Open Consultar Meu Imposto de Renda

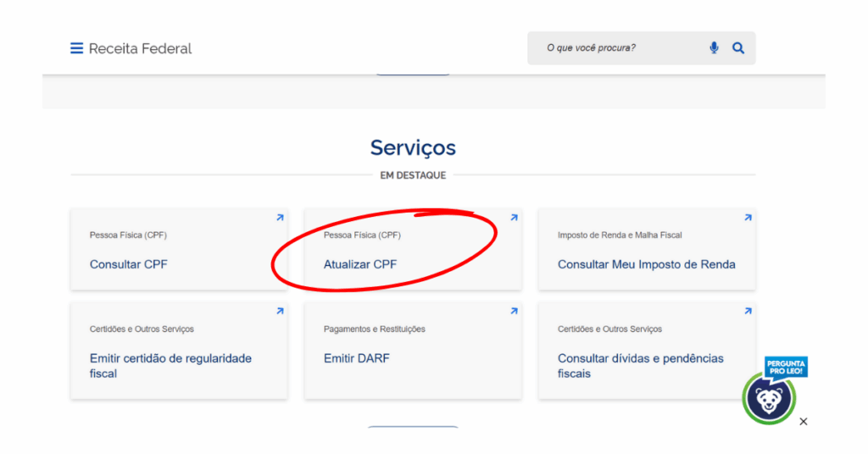coord(646,264)
